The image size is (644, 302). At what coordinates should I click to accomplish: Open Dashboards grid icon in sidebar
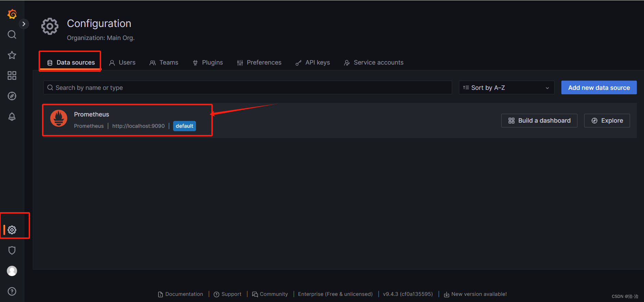12,75
